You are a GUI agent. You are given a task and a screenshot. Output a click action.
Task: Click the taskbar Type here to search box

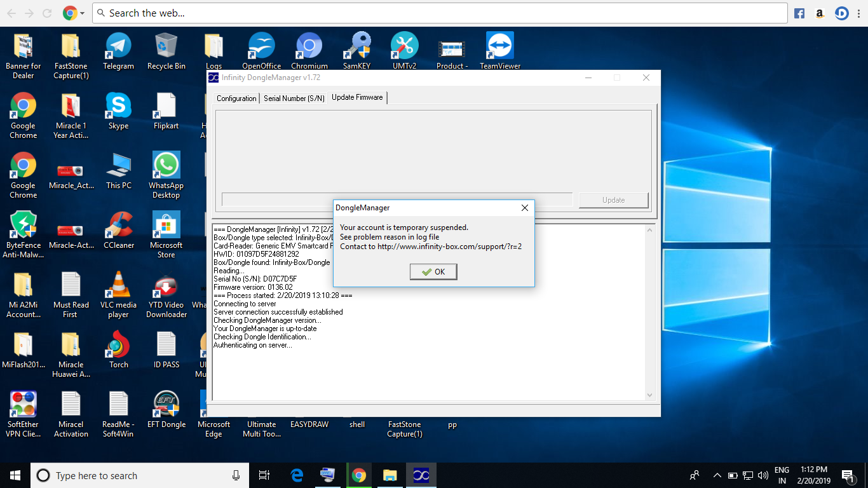click(x=140, y=475)
